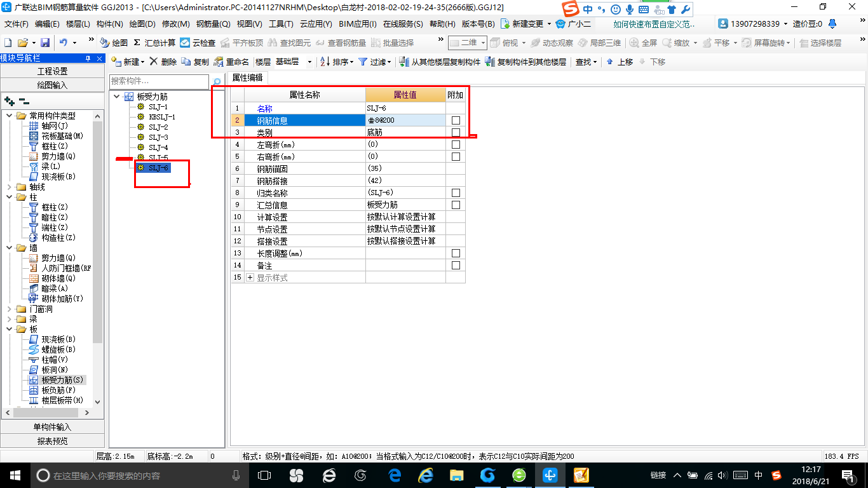Screen dimensions: 868x488
Task: Launch 云检查 cloud check
Action: pyautogui.click(x=198, y=43)
